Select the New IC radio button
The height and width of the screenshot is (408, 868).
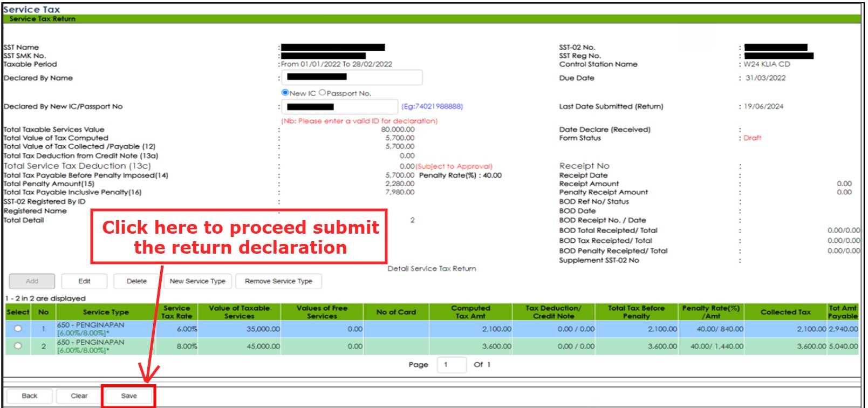pos(285,92)
